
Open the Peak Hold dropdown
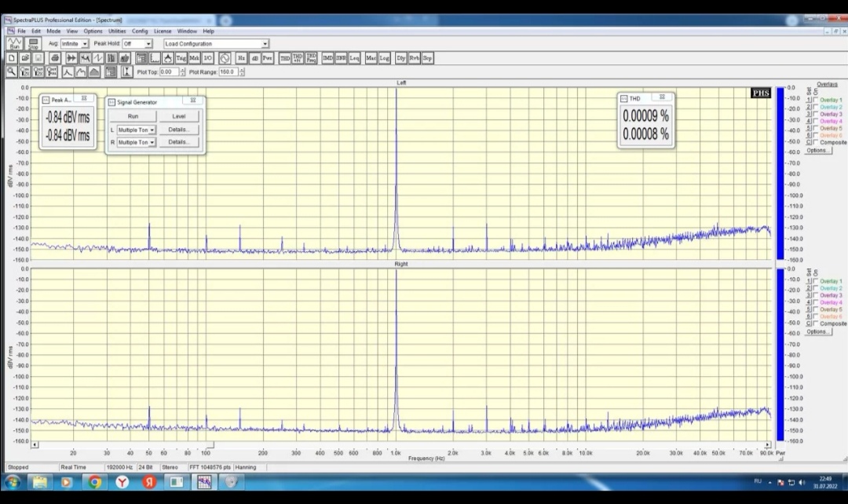(x=148, y=44)
